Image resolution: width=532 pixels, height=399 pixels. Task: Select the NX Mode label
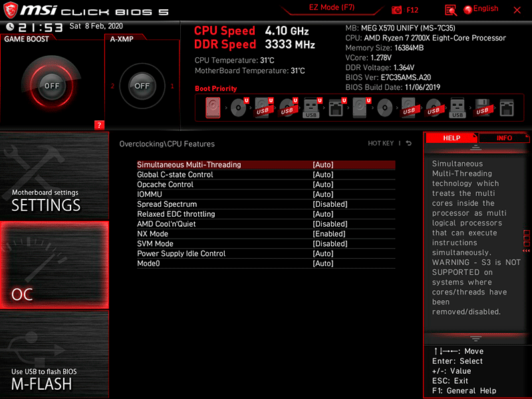tap(153, 233)
